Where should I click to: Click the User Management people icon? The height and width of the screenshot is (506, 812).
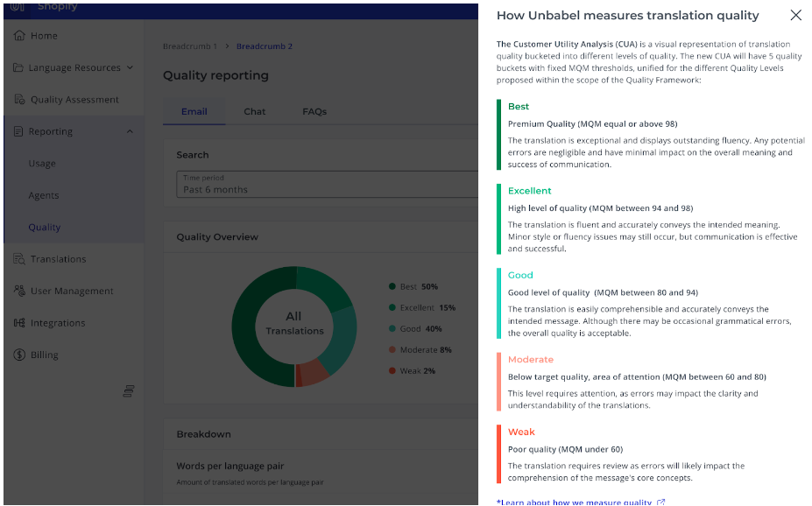[x=19, y=291]
